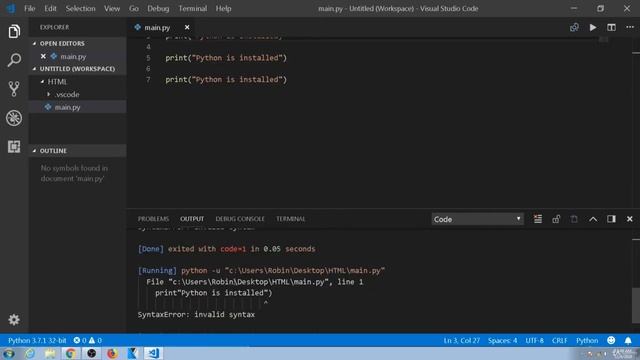This screenshot has height=360, width=640.
Task: Click code line 5 print statement
Action: [226, 58]
